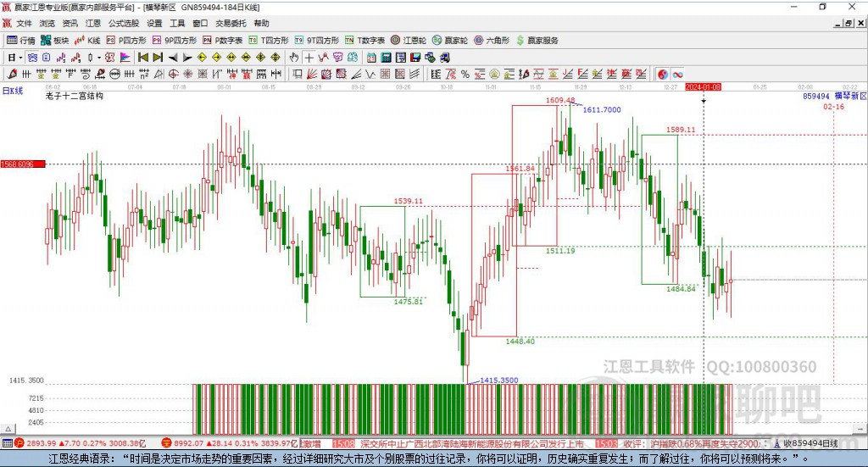
Task: Open the 9T四方形 tool
Action: (316, 41)
